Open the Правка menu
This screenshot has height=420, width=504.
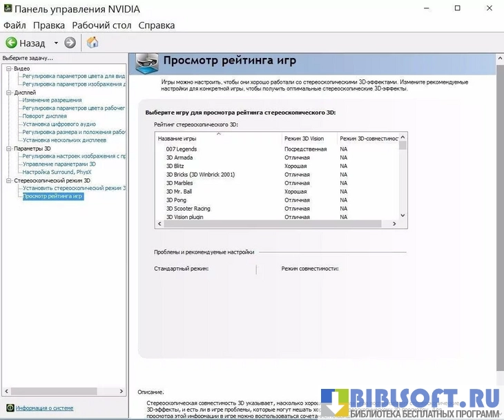coord(49,25)
